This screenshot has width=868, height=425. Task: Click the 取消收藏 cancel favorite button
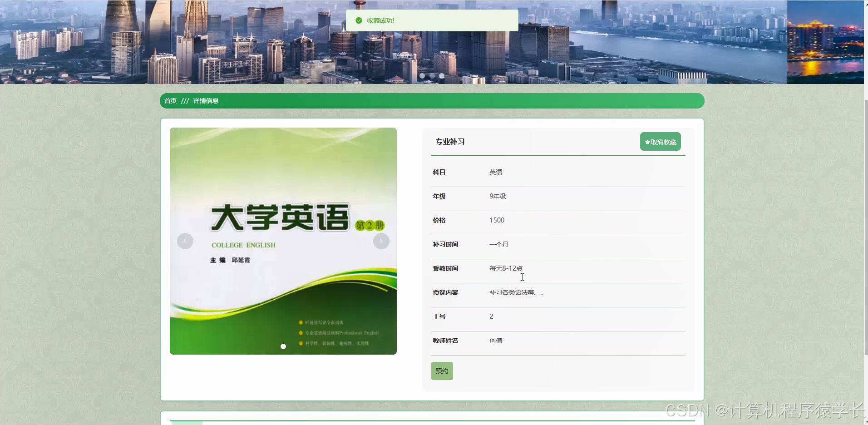[661, 141]
